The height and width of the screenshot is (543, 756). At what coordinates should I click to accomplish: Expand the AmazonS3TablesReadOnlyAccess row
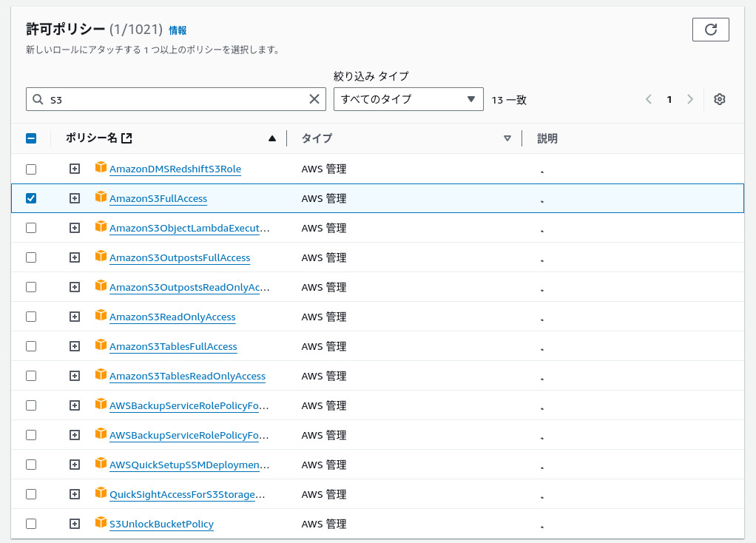[74, 376]
